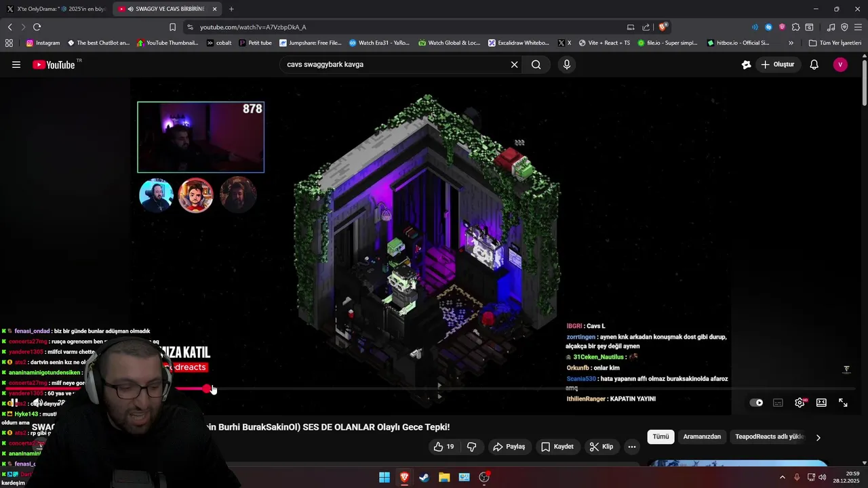Open site information icon in address bar

click(190, 27)
